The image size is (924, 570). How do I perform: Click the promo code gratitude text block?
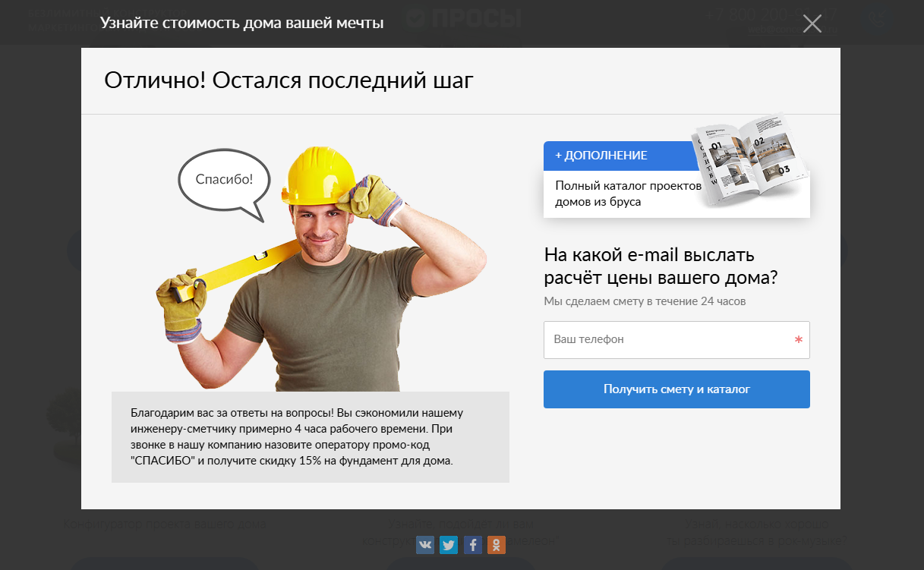(x=311, y=437)
